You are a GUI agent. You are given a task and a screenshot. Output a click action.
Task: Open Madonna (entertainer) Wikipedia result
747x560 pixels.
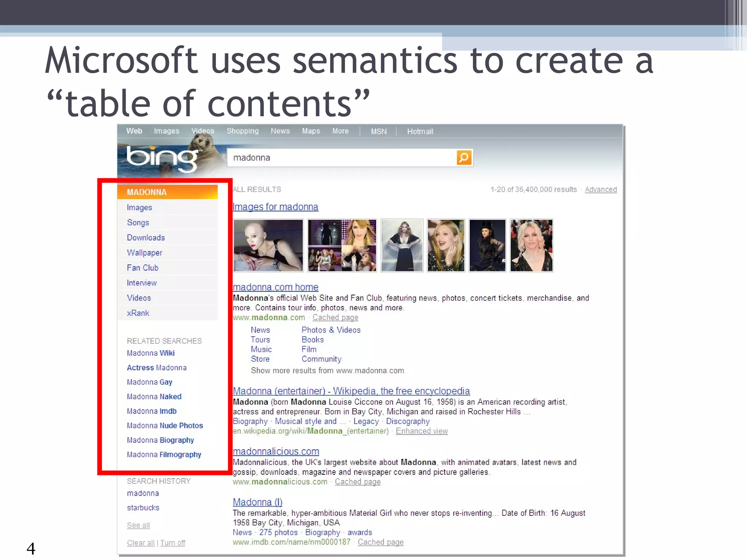351,391
